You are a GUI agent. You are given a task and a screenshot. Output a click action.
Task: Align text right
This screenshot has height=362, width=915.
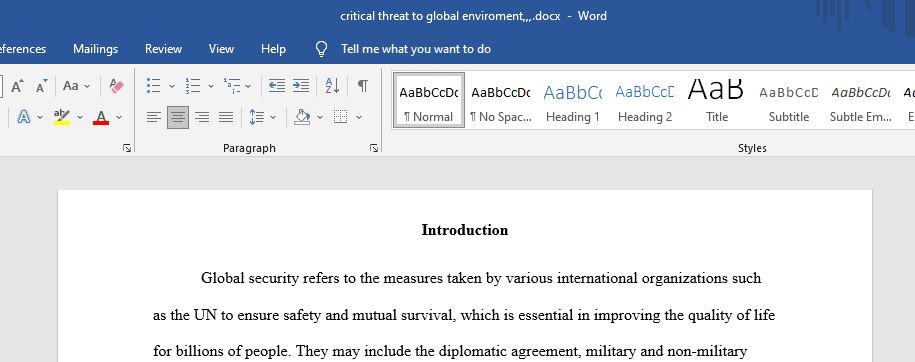[202, 117]
